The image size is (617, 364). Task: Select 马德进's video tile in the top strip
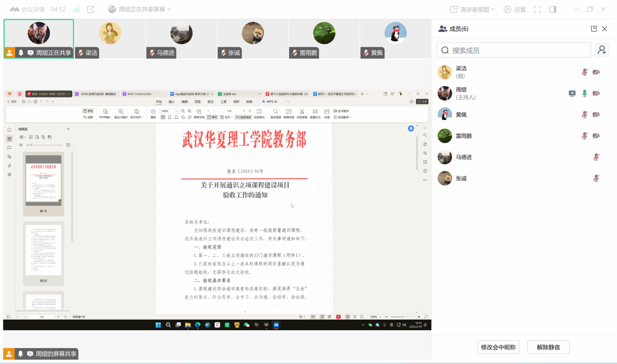[181, 39]
